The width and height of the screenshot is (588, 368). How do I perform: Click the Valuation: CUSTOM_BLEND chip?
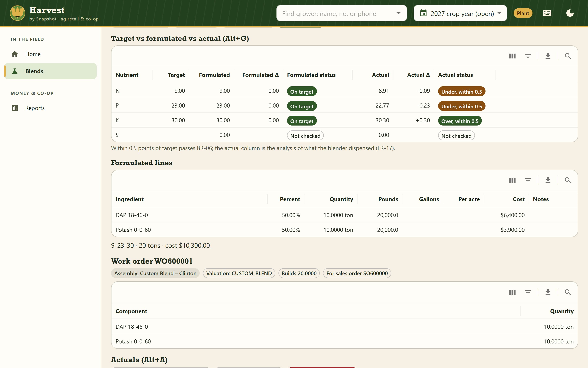click(x=239, y=273)
